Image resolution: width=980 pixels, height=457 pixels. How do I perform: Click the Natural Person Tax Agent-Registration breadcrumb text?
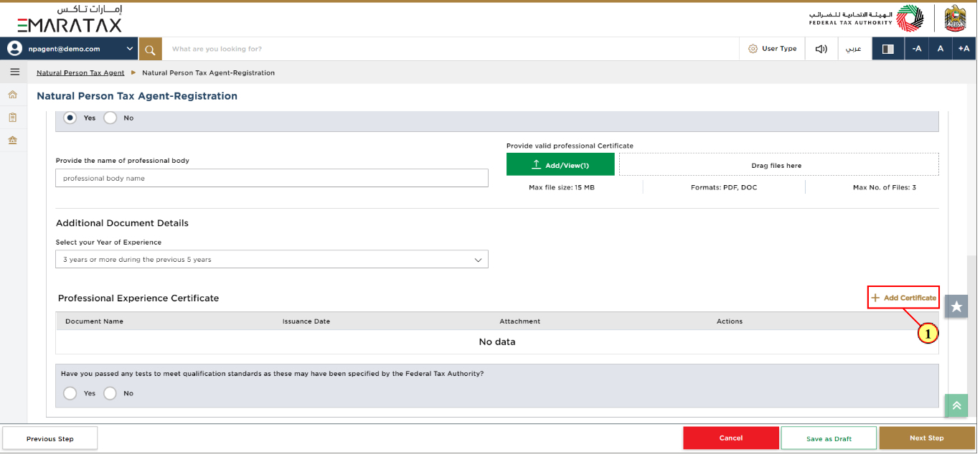coord(208,72)
